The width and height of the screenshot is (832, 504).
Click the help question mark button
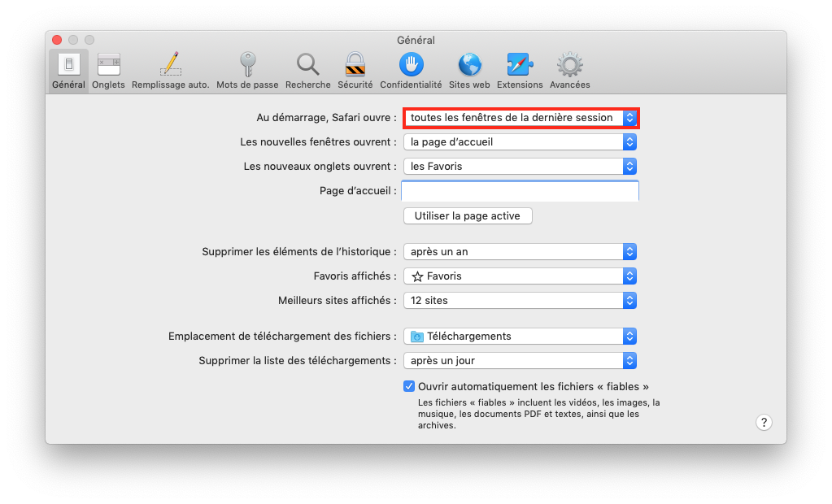click(x=764, y=422)
